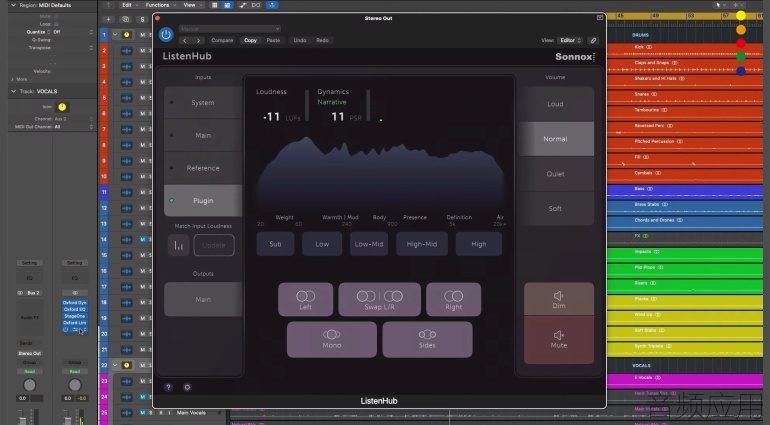
Task: Open the Quantize Off dropdown
Action: click(x=73, y=32)
